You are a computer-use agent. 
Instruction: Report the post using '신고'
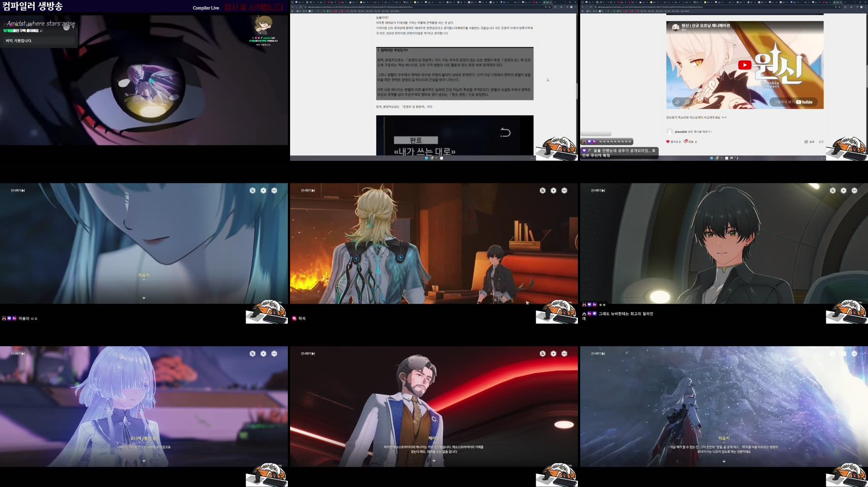[x=821, y=142]
